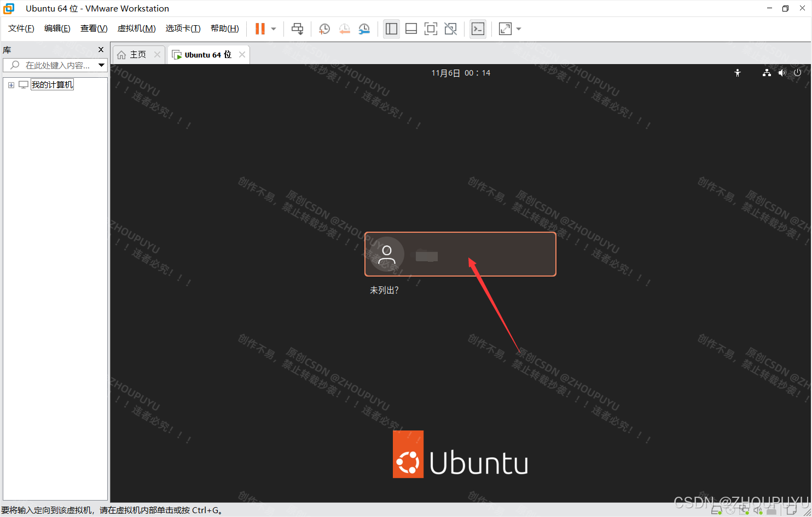
Task: Click the user avatar icon on login card
Action: click(387, 254)
